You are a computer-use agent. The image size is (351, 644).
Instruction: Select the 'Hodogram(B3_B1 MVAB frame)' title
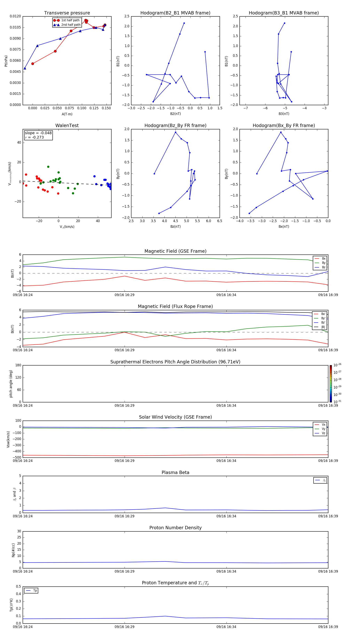point(284,13)
